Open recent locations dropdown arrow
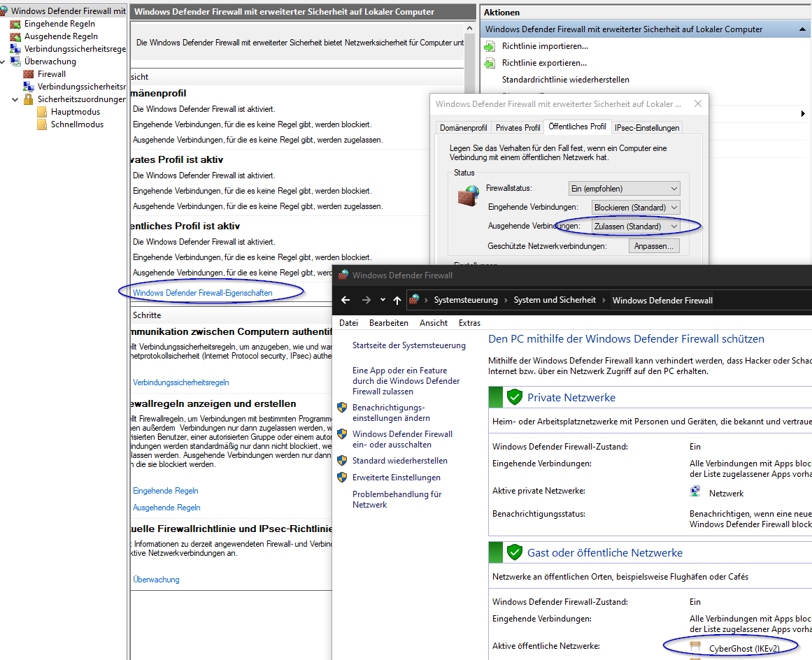This screenshot has width=812, height=660. (383, 300)
